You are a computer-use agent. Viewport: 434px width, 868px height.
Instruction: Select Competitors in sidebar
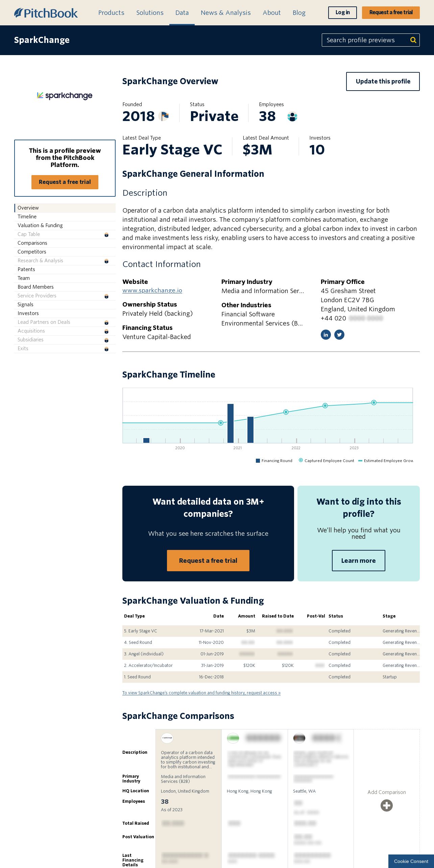pyautogui.click(x=65, y=252)
